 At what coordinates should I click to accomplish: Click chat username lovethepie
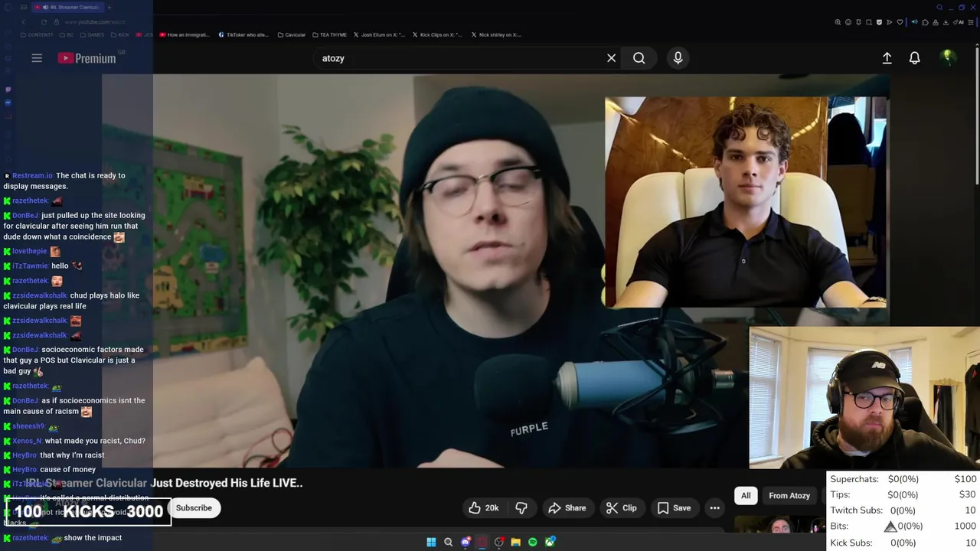tap(29, 251)
